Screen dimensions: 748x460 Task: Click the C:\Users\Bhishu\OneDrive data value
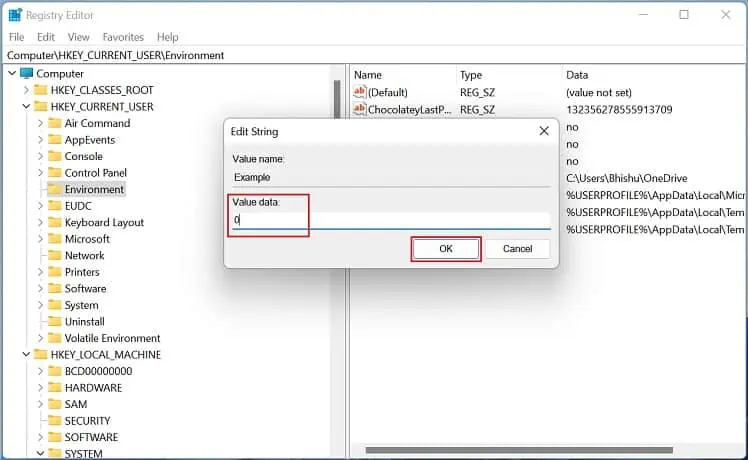[x=626, y=178]
